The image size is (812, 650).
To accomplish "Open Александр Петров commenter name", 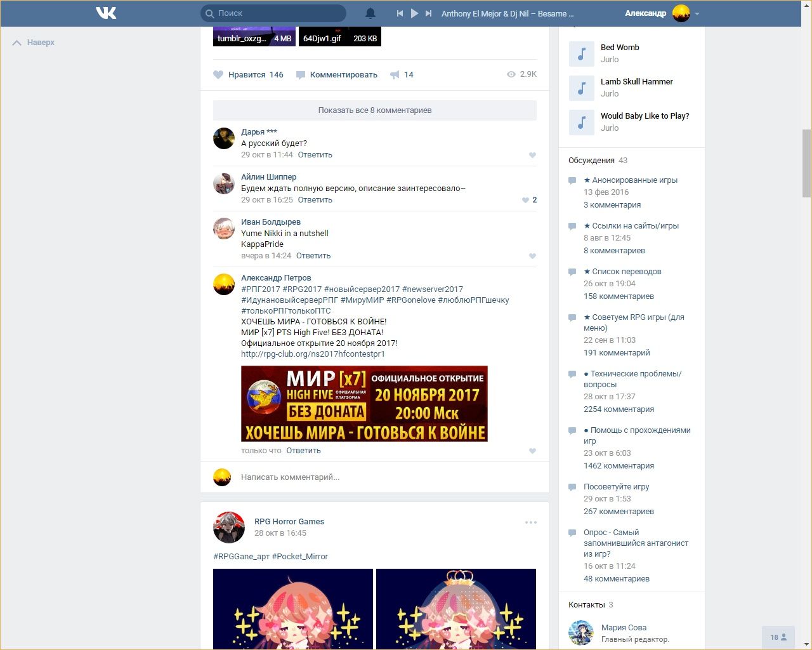I will coord(276,278).
